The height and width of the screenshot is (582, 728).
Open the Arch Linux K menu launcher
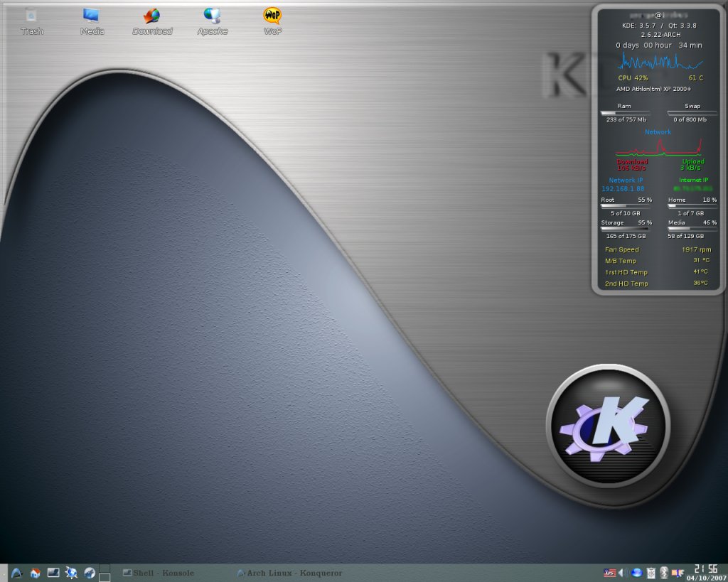coord(17,573)
